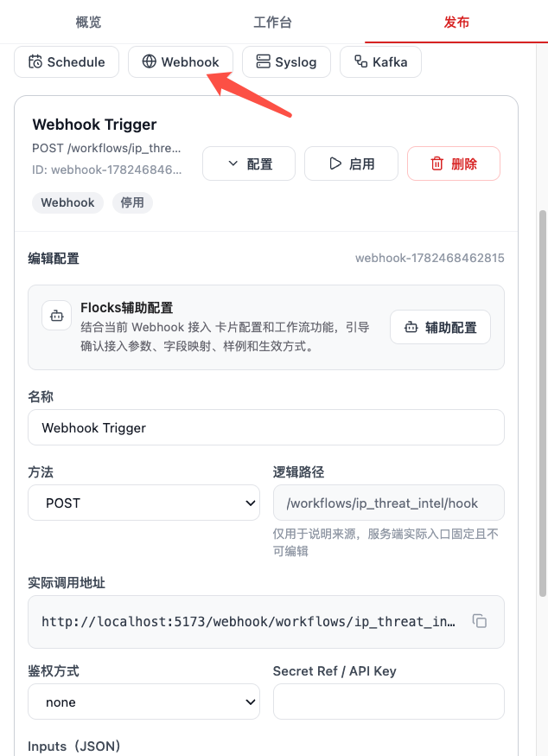This screenshot has width=548, height=756.
Task: Focus the Secret Ref / API Key field
Action: (388, 702)
